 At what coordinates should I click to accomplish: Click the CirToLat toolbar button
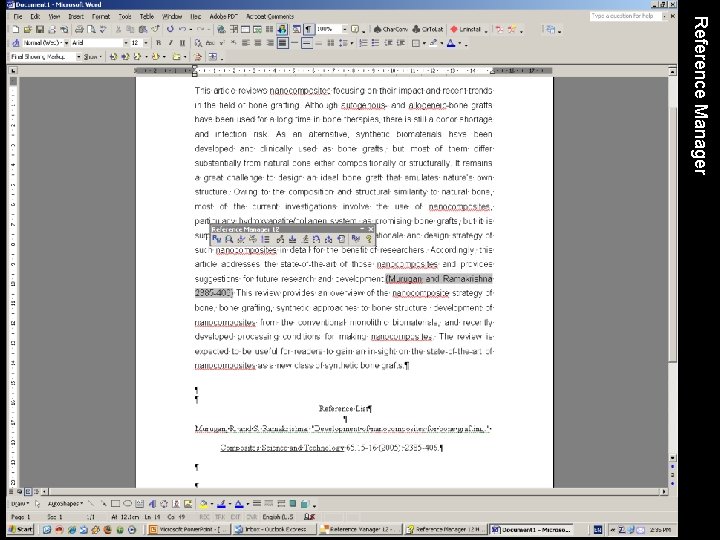[x=428, y=29]
